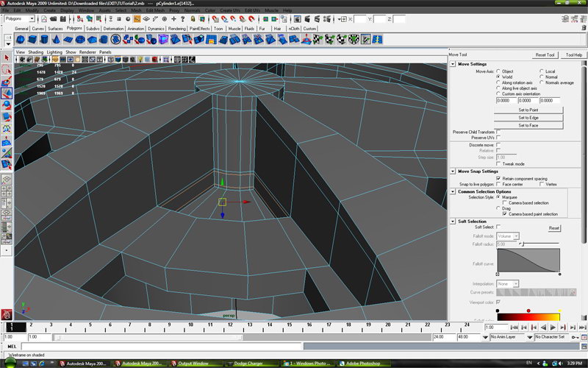The width and height of the screenshot is (588, 368).
Task: Activate the Move tool in toolbox
Action: click(x=7, y=93)
